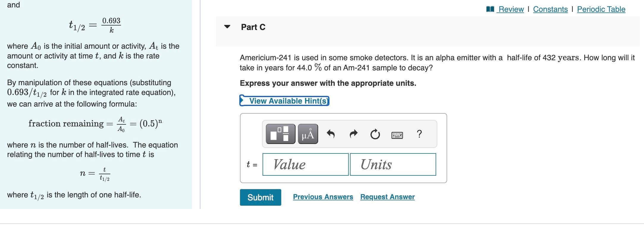Click the redo arrow in the answer toolbar
Screen dimensions: 644x225
pos(353,134)
